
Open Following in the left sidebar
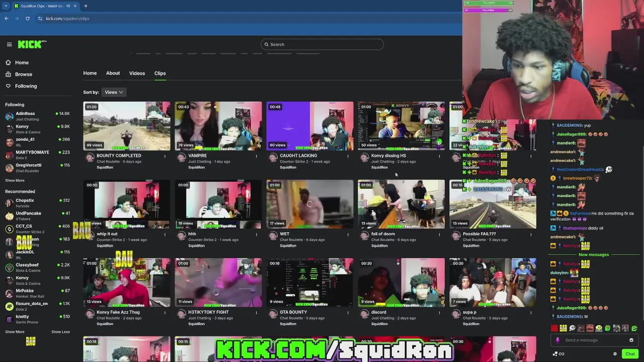26,86
